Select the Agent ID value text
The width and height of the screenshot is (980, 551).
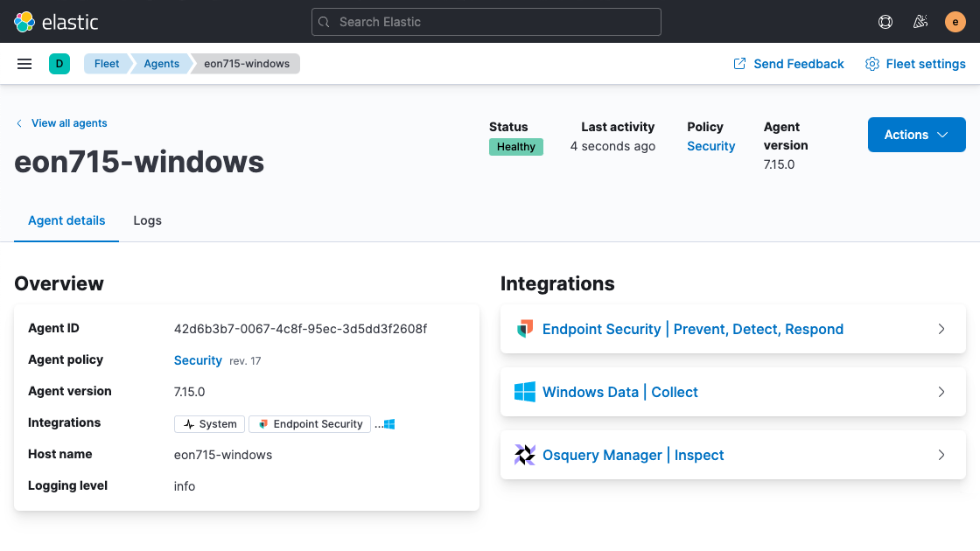point(301,329)
